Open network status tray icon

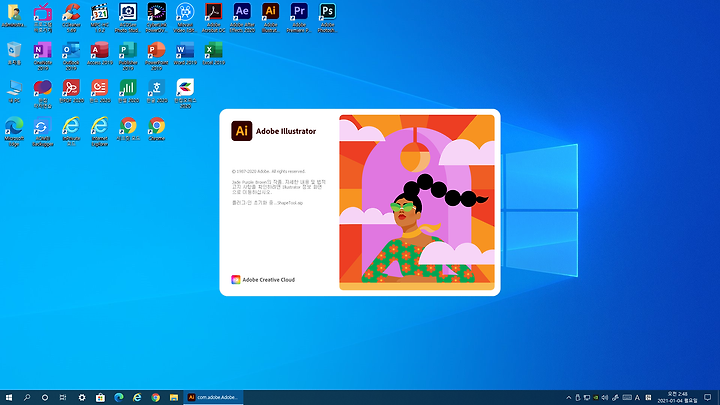point(587,398)
